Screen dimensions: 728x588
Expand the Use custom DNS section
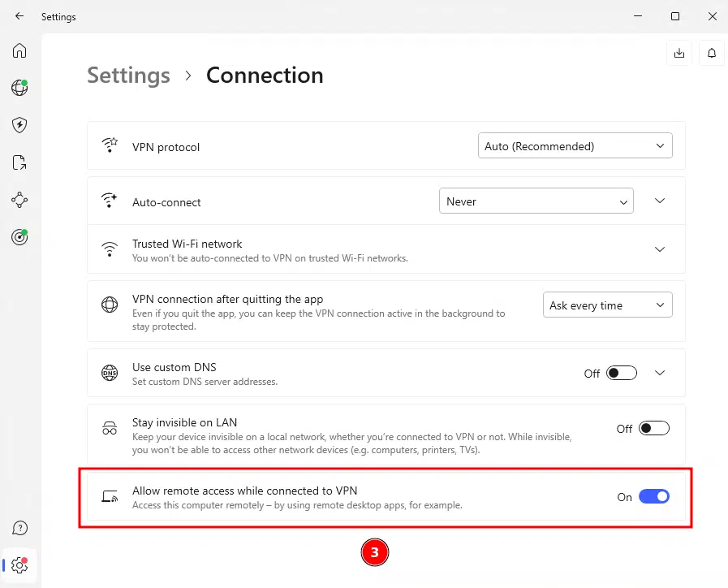pos(660,373)
